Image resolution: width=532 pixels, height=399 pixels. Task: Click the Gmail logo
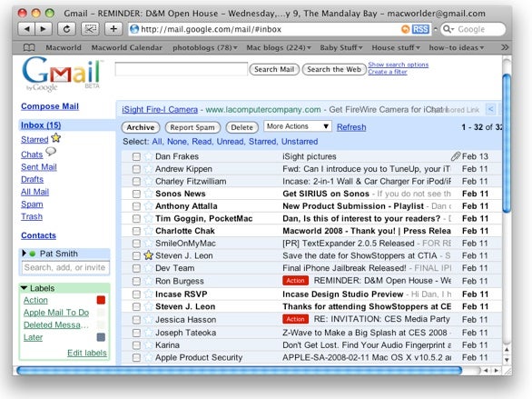(62, 74)
